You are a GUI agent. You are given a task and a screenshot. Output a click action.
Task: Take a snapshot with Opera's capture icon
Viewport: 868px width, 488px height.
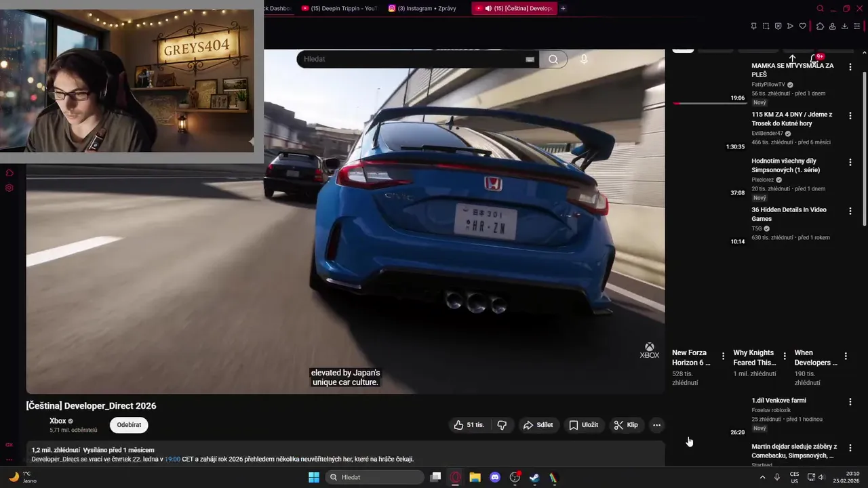tap(766, 26)
